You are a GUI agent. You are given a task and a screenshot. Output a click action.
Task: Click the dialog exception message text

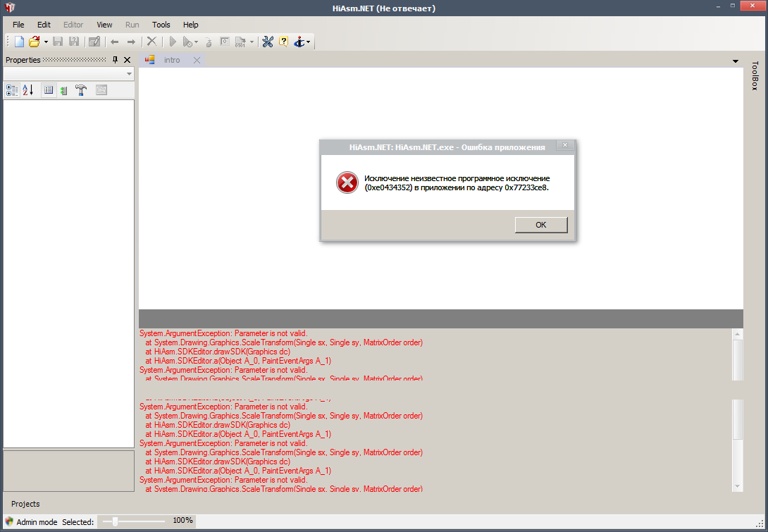tap(457, 183)
